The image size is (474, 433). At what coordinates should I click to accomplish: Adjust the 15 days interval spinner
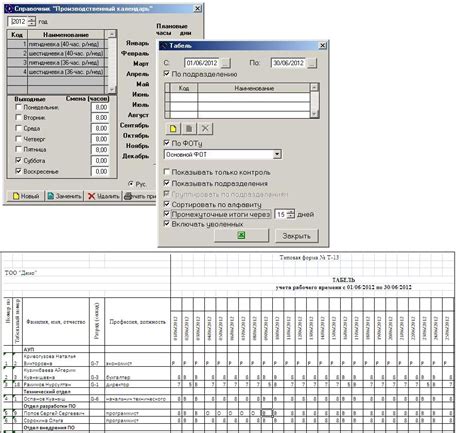(291, 214)
